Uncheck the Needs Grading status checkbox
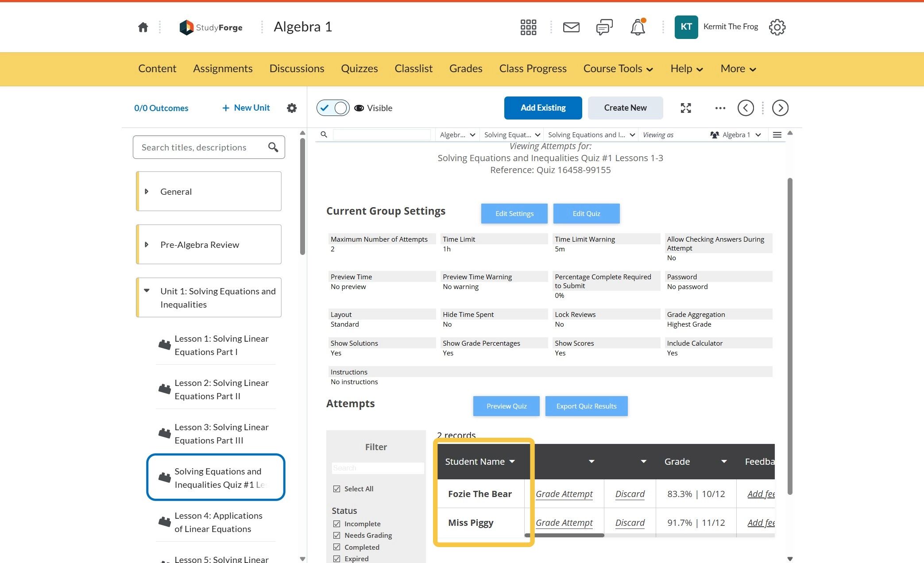 click(336, 536)
